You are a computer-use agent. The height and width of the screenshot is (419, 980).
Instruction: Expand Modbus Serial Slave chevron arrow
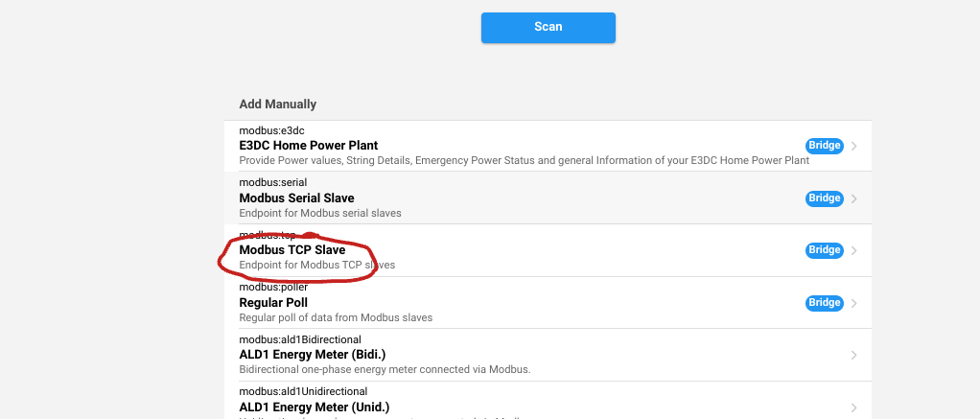854,198
